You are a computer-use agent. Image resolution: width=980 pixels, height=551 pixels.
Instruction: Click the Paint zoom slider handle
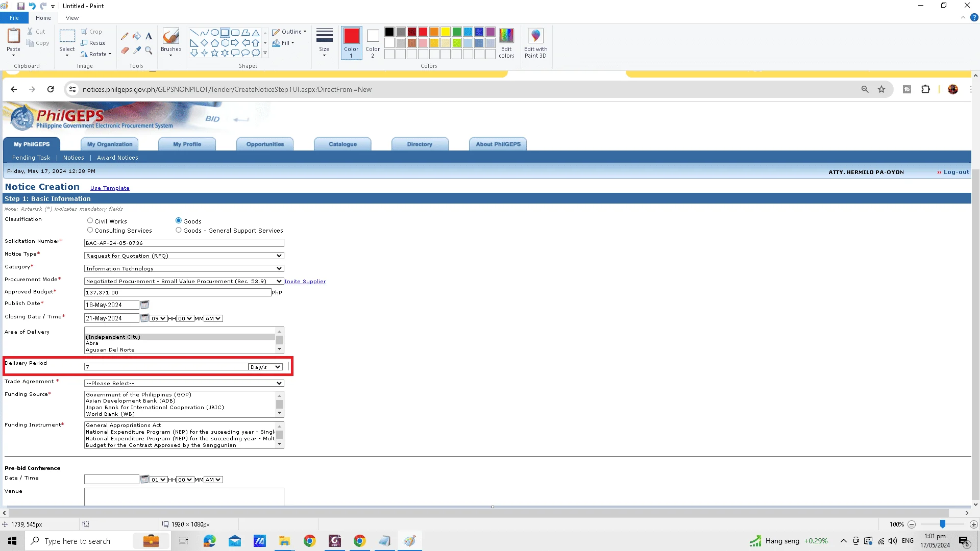[943, 524]
